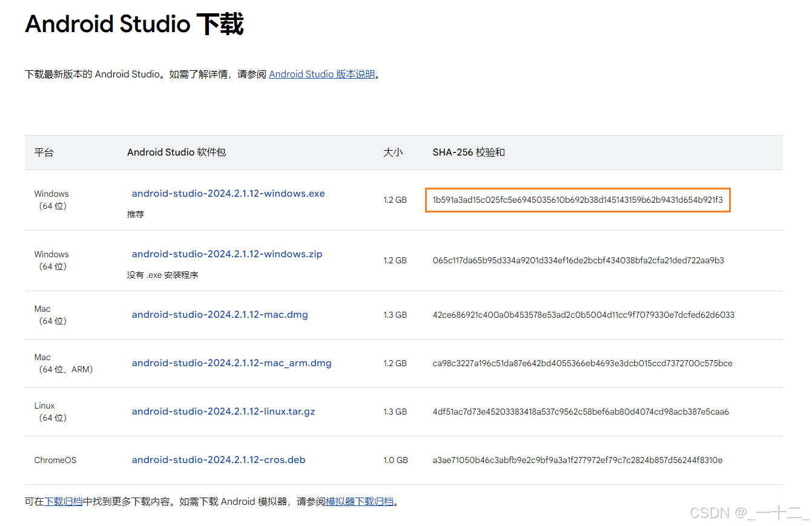The width and height of the screenshot is (812, 526).
Task: Open the 下载归档 link
Action: pos(63,501)
